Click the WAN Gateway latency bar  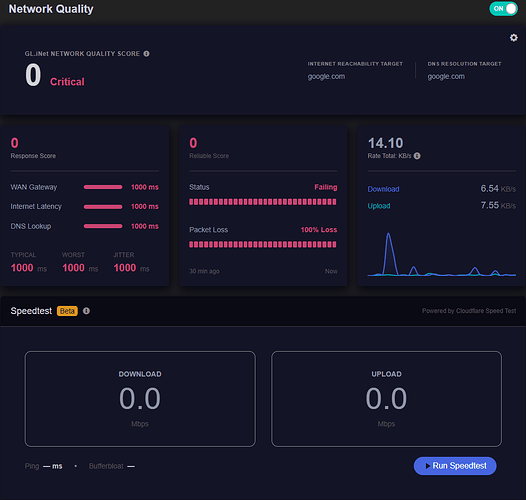coord(103,187)
